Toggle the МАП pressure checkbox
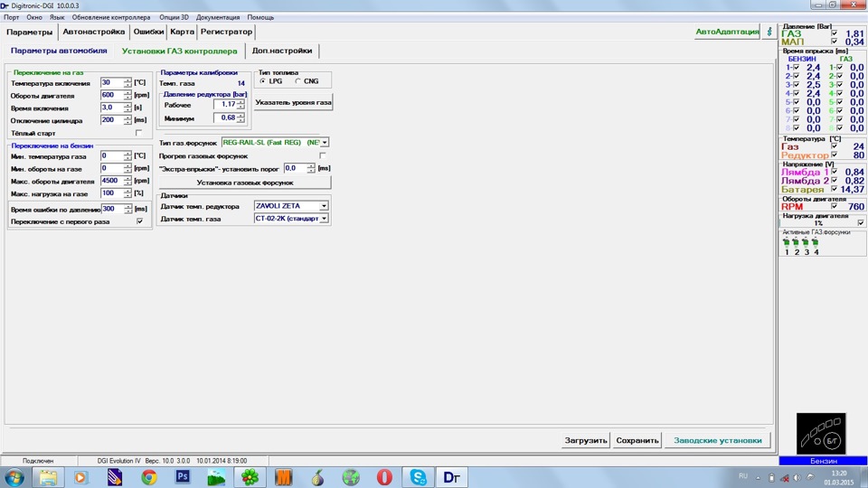868x488 pixels. 835,42
